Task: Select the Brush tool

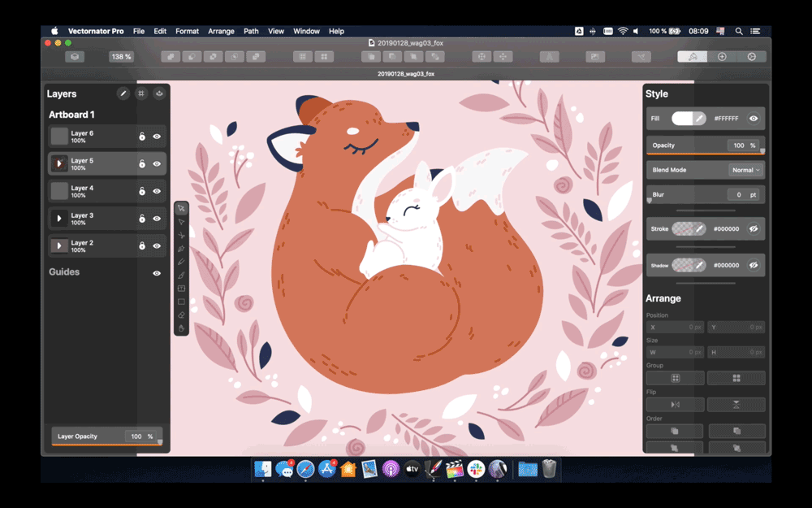Action: coord(181,276)
